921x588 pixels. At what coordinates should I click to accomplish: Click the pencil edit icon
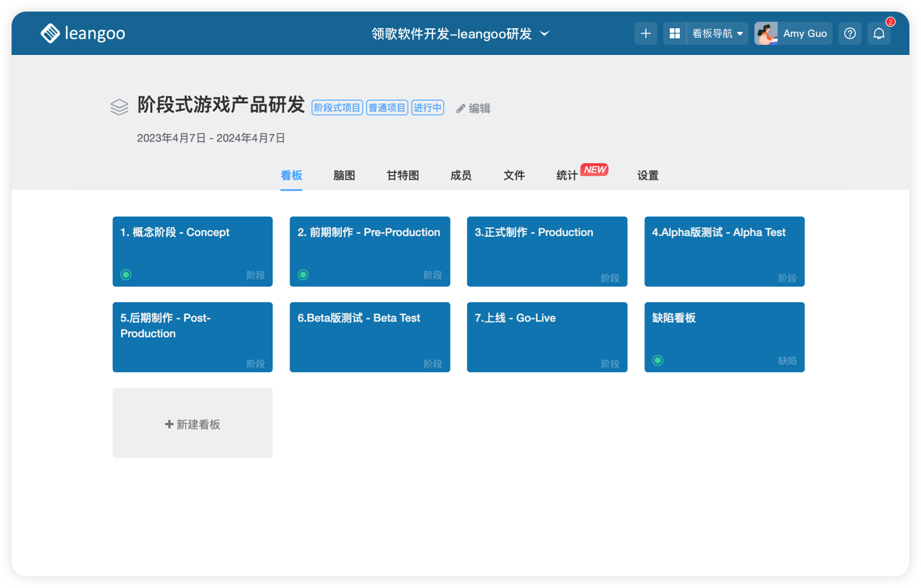[x=460, y=109]
